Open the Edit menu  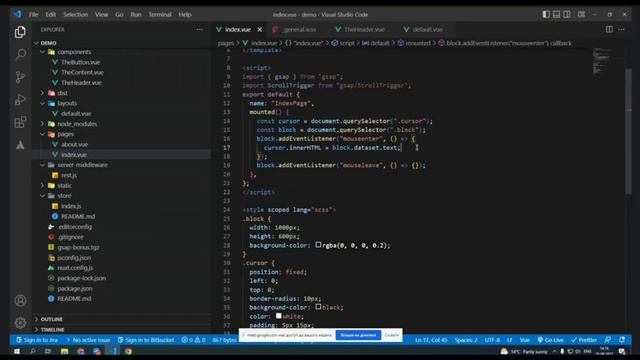tap(51, 14)
